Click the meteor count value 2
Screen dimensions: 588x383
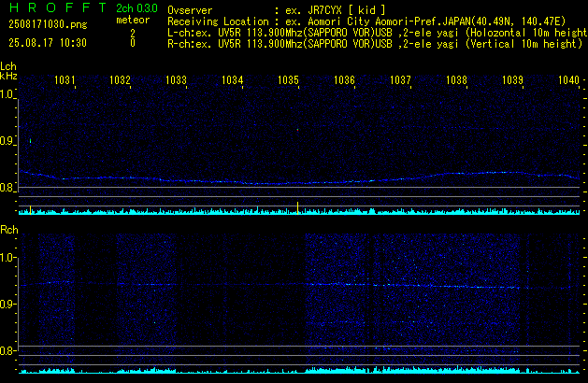[x=133, y=33]
